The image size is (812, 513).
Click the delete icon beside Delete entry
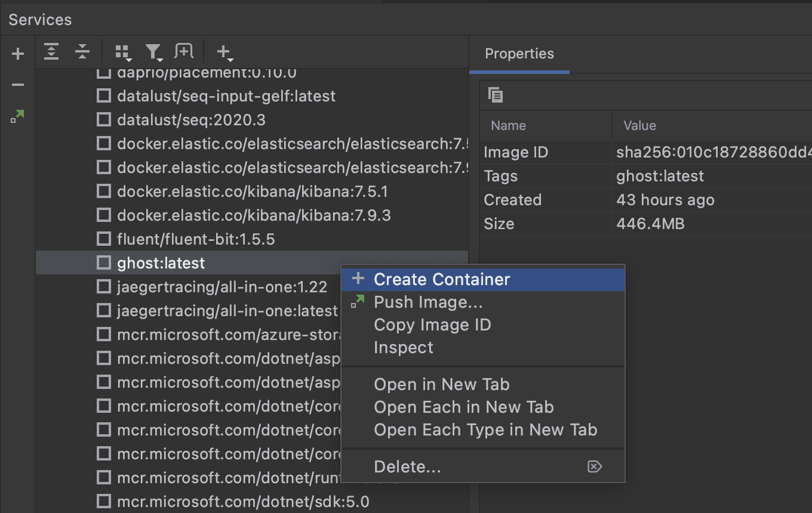tap(595, 466)
